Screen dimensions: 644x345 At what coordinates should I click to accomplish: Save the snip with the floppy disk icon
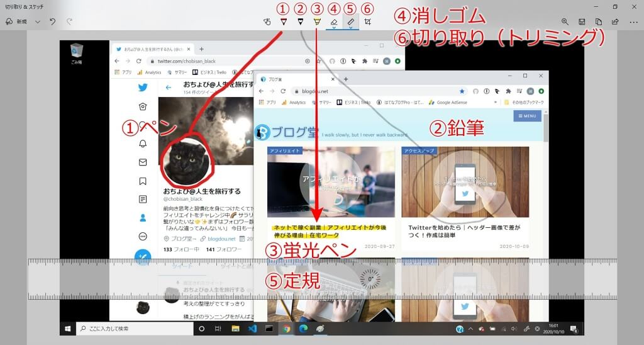(x=582, y=22)
